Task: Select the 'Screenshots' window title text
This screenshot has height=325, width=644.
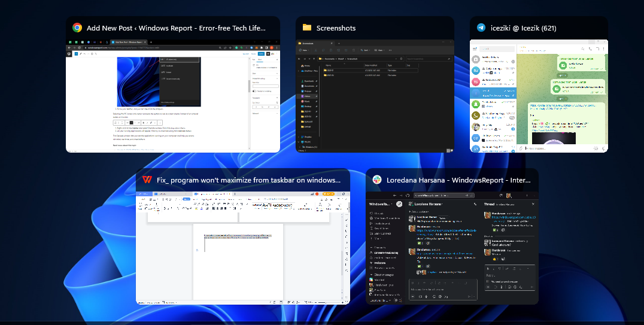Action: 336,28
